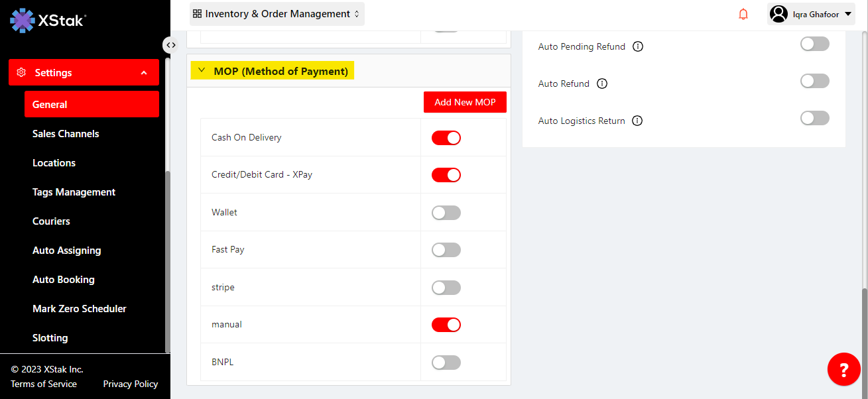Click info icon beside Auto Pending Refund

click(638, 46)
